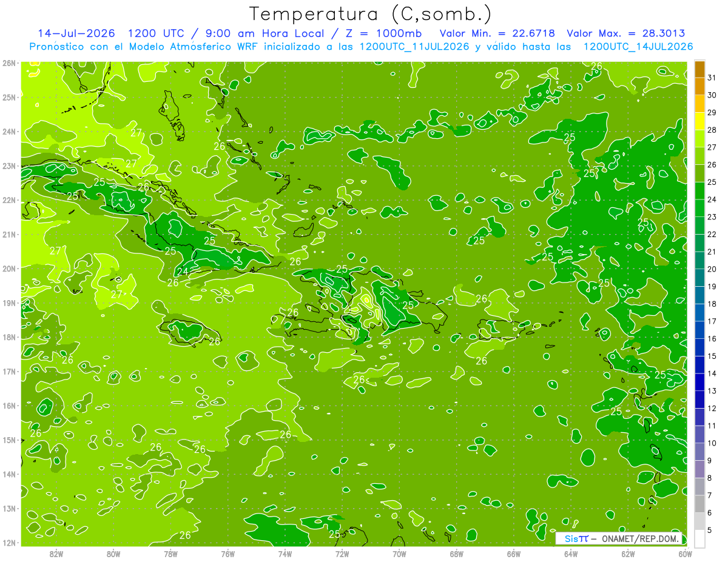
Task: Click legend value "10" on the color scale
Action: point(712,443)
